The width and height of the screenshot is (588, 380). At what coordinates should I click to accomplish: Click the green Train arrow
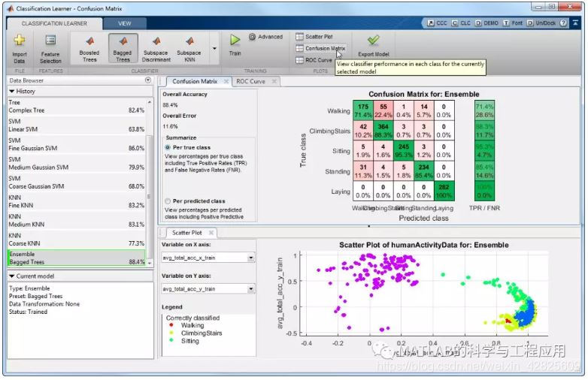235,40
